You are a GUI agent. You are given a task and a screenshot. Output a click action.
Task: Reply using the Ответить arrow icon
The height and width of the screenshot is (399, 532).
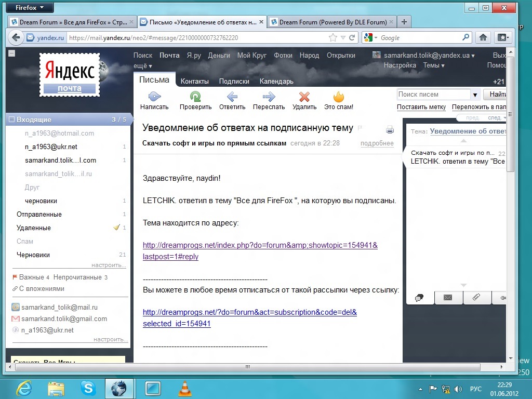click(x=232, y=97)
